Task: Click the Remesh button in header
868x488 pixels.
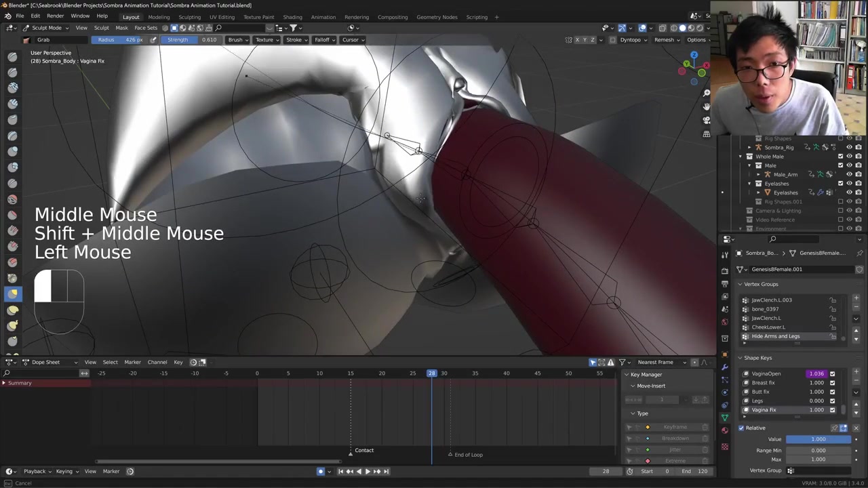Action: [x=666, y=40]
